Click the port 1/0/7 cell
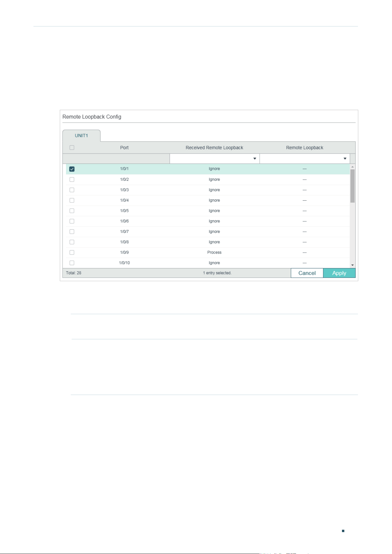This screenshot has width=392, height=554. pos(124,231)
